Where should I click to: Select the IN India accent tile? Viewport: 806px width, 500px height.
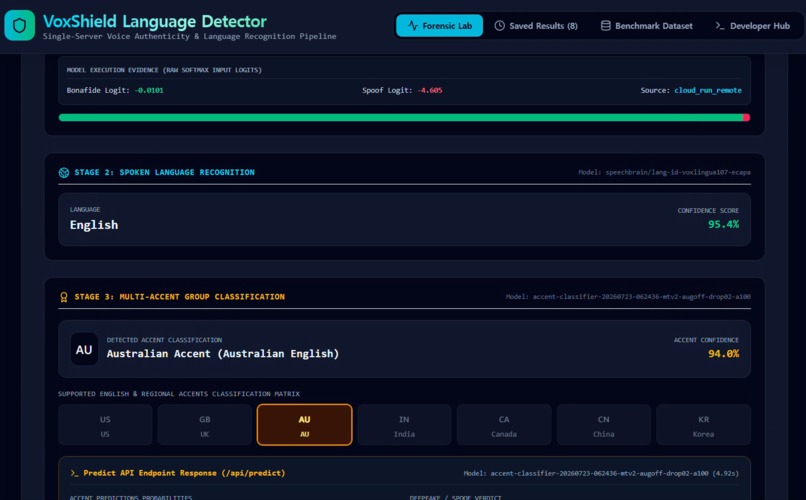tap(404, 424)
